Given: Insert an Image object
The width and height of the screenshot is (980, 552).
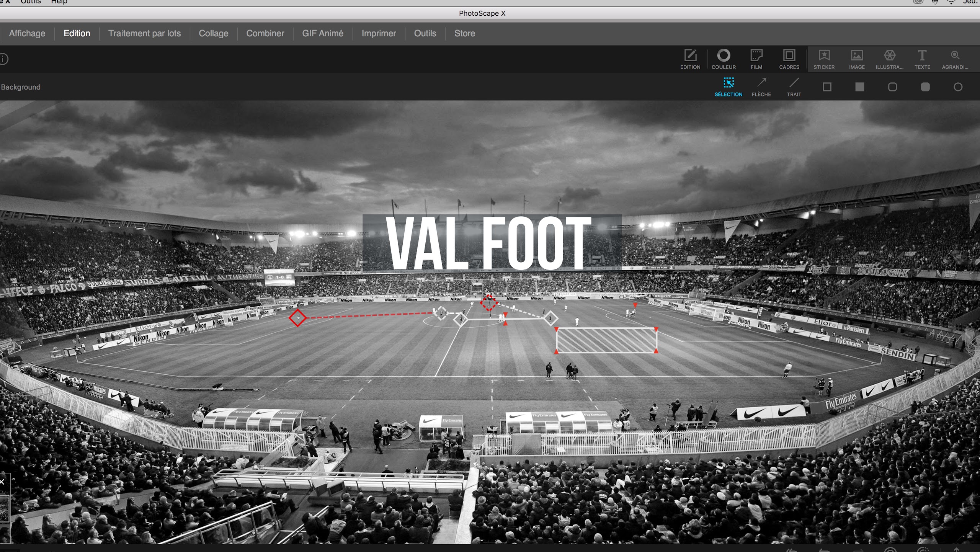Looking at the screenshot, I should tap(857, 59).
